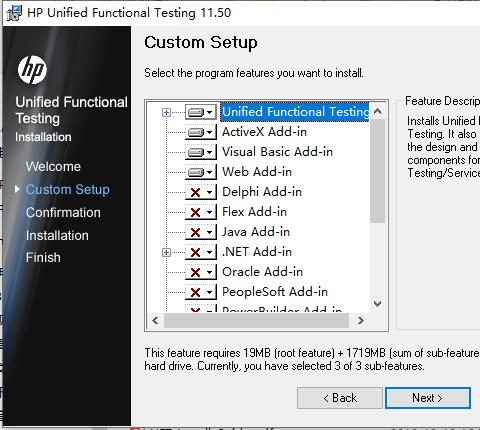The image size is (480, 430).
Task: Click the HP logo in the sidebar
Action: 32,70
